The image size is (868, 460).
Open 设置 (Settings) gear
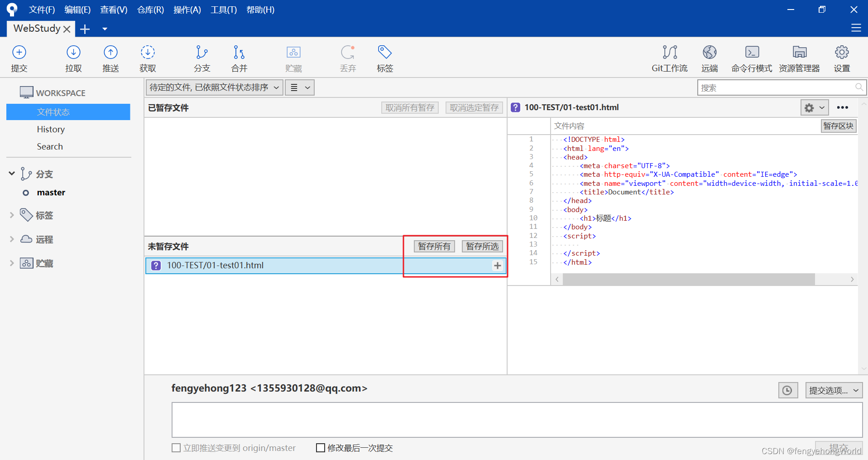point(842,58)
